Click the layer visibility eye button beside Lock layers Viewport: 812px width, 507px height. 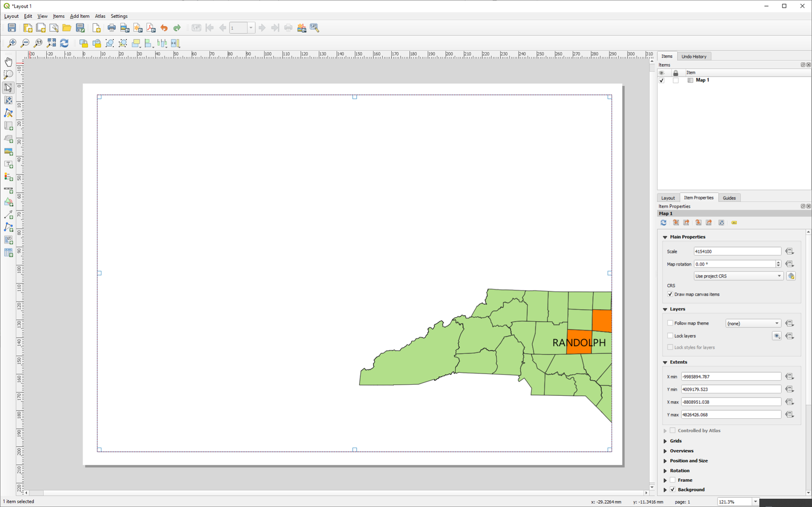777,335
